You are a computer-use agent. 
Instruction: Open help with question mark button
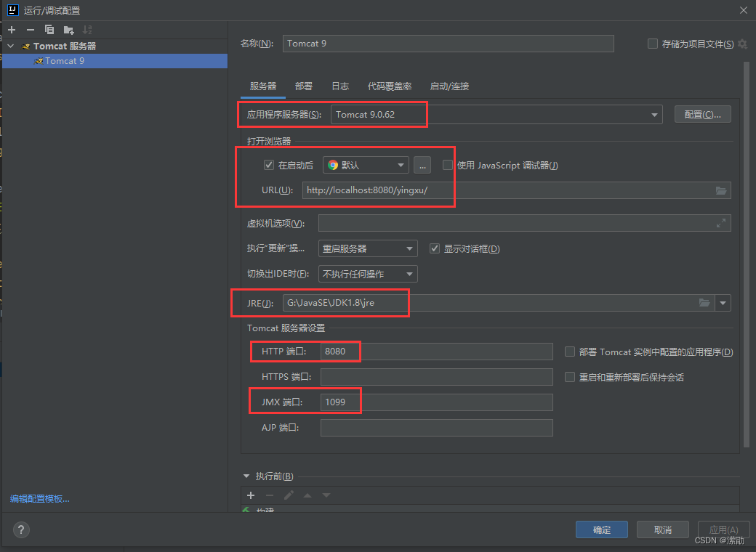pyautogui.click(x=21, y=529)
